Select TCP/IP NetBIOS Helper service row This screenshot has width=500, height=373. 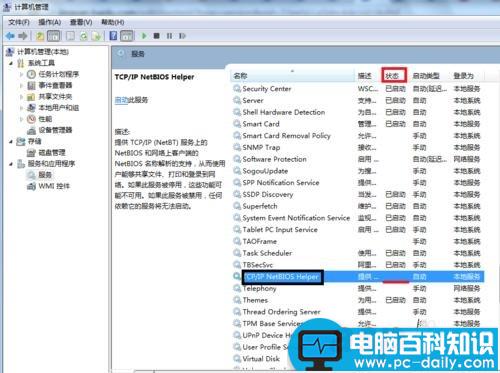[358, 277]
